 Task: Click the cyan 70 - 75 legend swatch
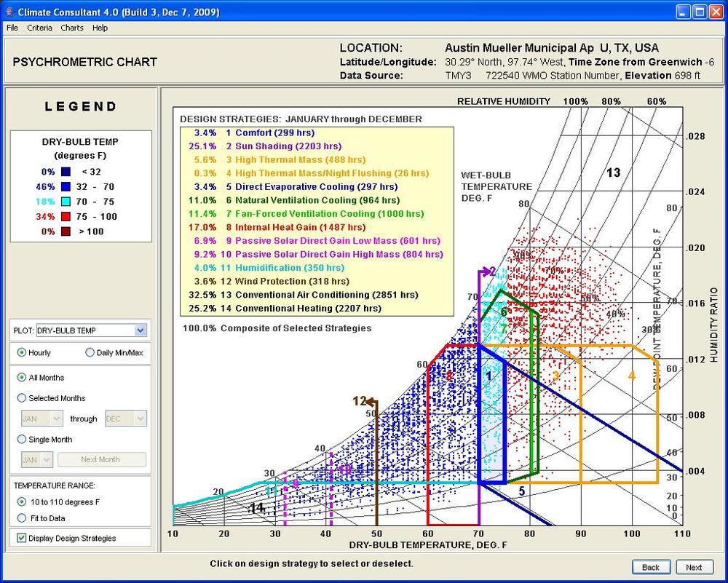66,202
